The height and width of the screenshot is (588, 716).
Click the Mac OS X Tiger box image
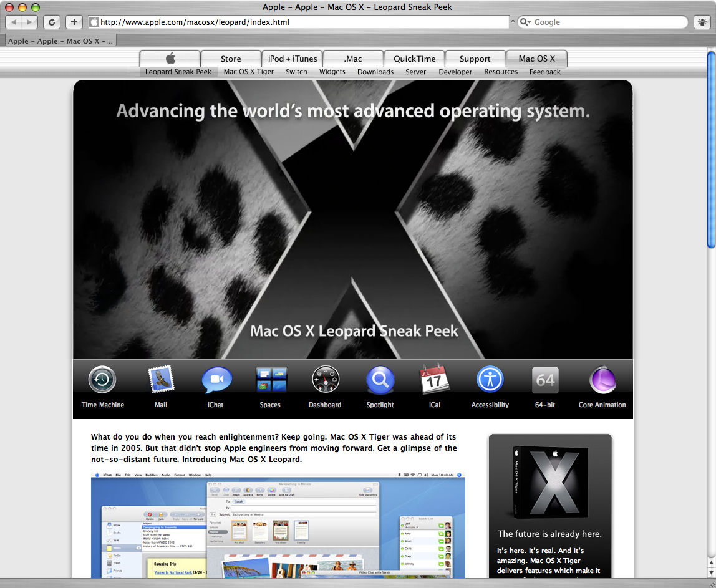tap(550, 483)
